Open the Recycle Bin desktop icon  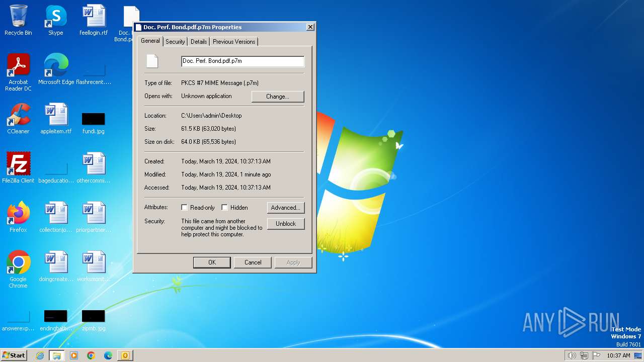point(18,20)
